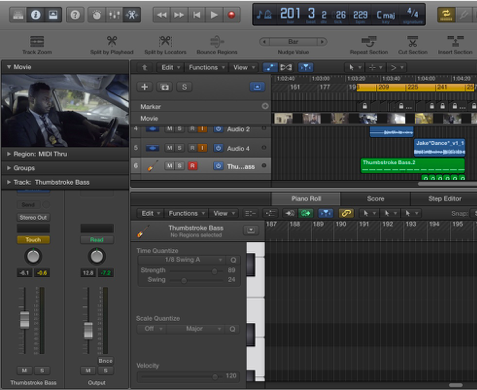
Task: Click the Touch automation mode button
Action: [33, 240]
